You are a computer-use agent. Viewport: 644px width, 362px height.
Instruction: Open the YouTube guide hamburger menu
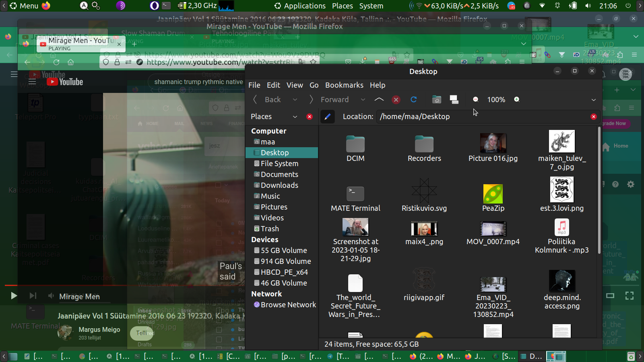click(x=32, y=82)
